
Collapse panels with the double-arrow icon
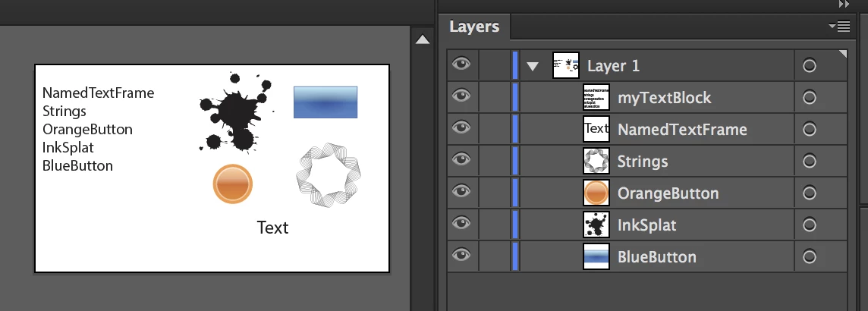coord(844,4)
